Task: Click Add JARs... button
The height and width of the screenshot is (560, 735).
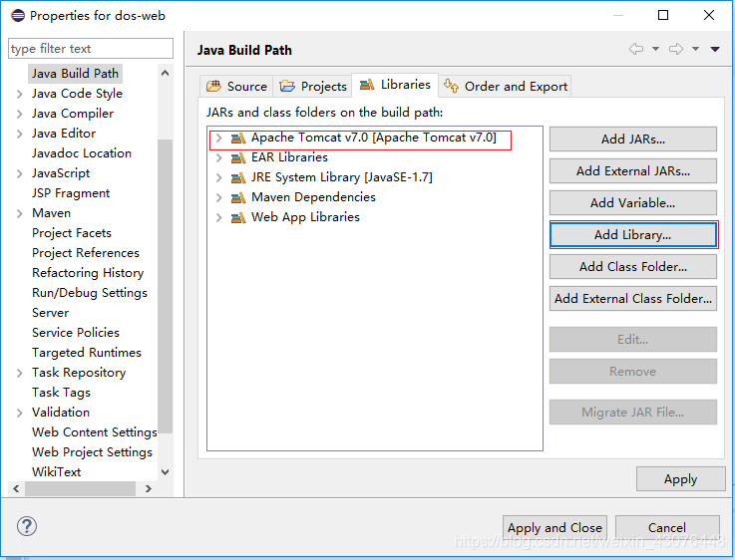Action: click(x=633, y=140)
